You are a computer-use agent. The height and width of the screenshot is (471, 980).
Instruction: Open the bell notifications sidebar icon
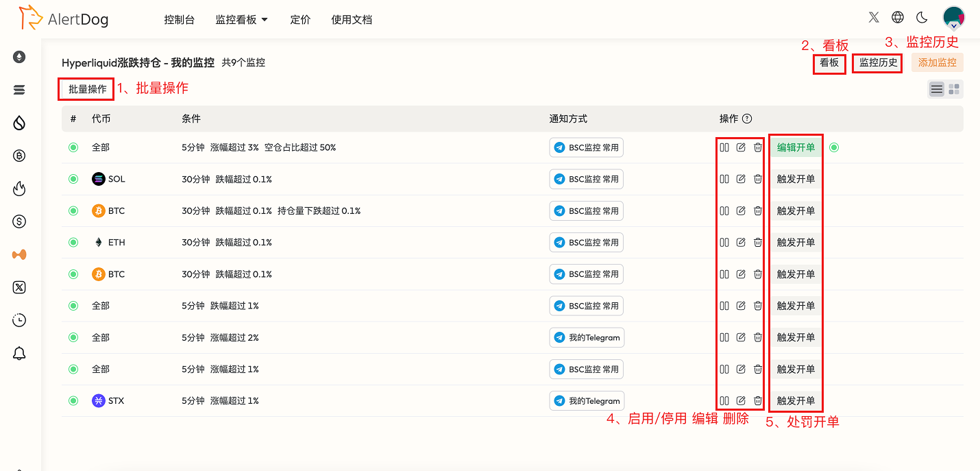coord(19,353)
